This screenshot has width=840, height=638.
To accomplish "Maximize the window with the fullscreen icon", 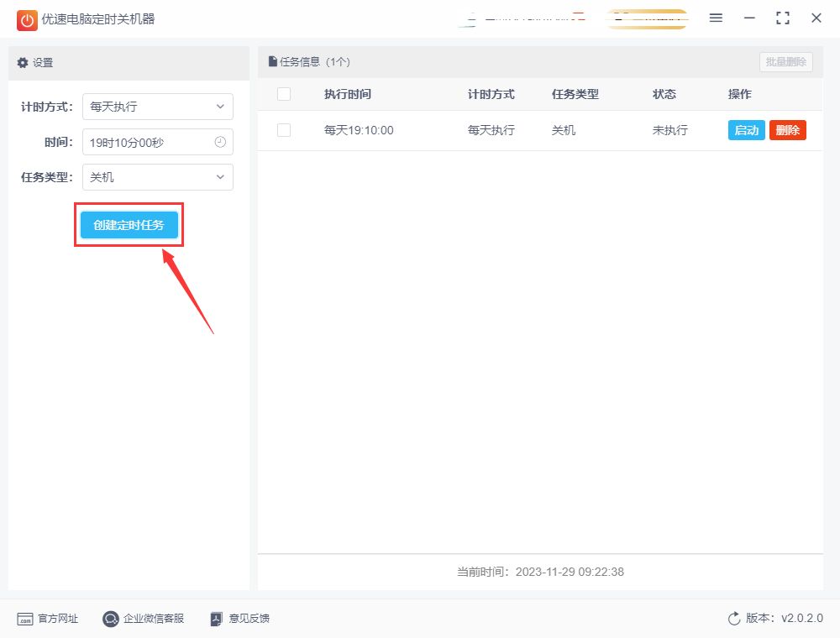I will pos(783,18).
